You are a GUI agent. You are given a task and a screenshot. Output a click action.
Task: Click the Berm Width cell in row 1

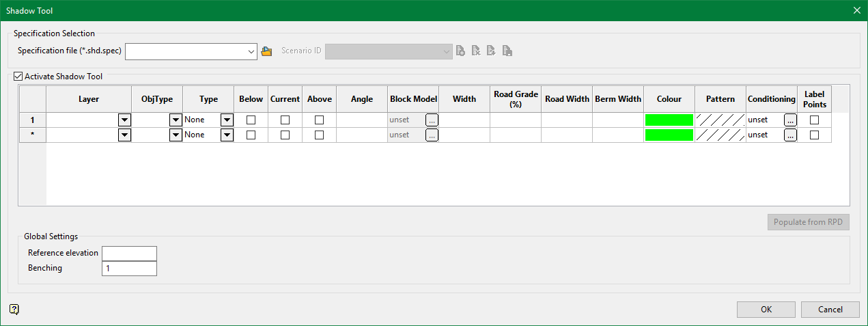pyautogui.click(x=618, y=120)
